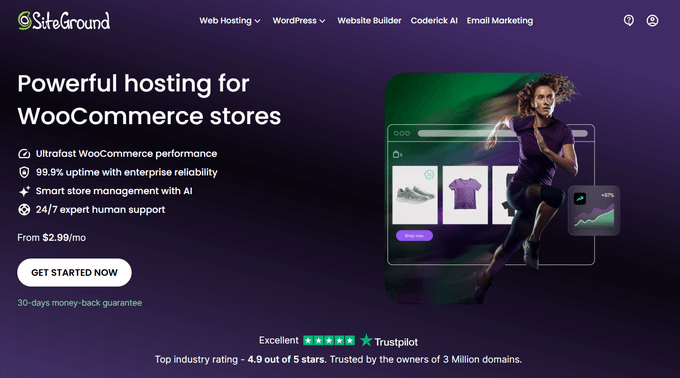The height and width of the screenshot is (378, 680).
Task: Expand the WordPress dropdown chevron
Action: 322,21
